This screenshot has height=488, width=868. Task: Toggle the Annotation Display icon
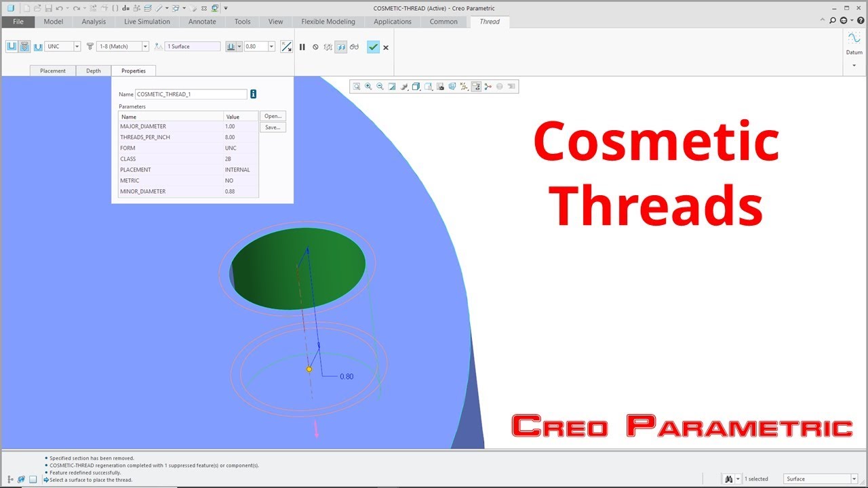(x=476, y=86)
